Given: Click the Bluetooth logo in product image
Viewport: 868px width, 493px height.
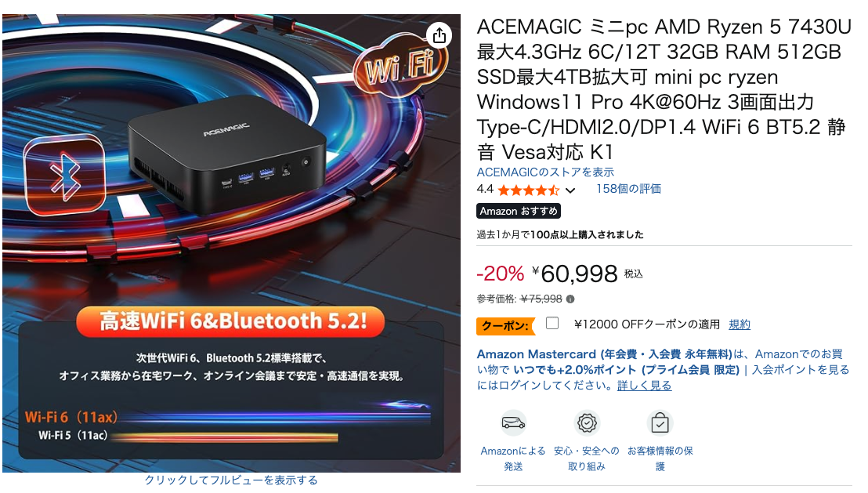Looking at the screenshot, I should pos(65,176).
